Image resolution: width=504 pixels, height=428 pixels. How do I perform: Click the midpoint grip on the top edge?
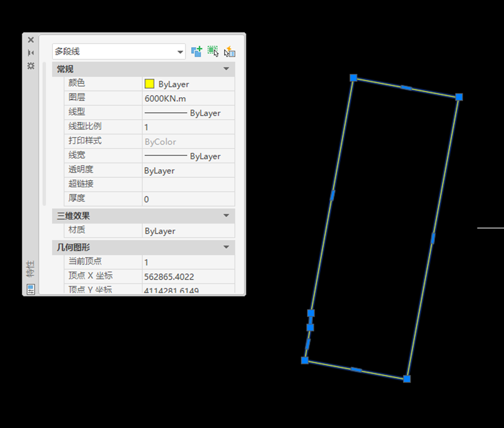pyautogui.click(x=406, y=88)
